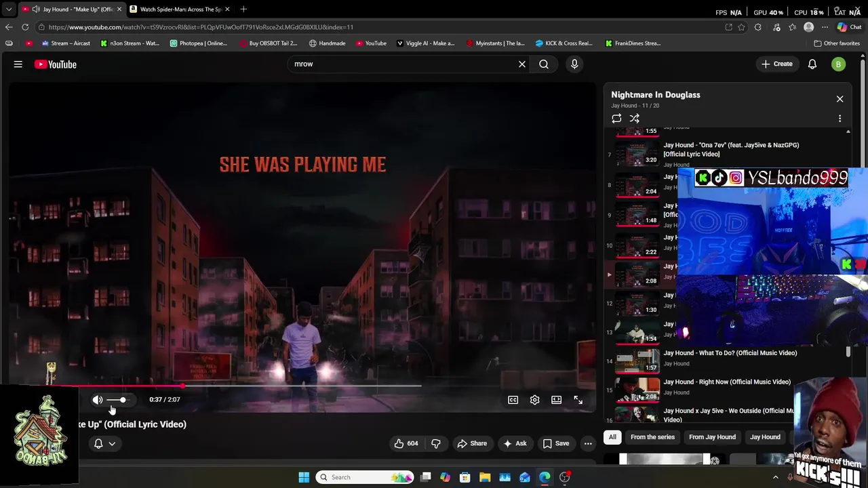Open a new browser tab
This screenshot has width=868, height=488.
243,9
